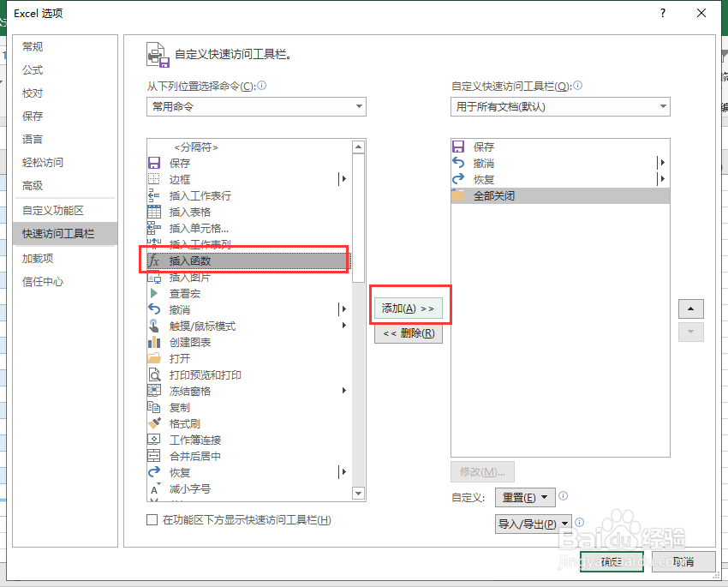Click the Cancel (取消) button

(x=683, y=562)
